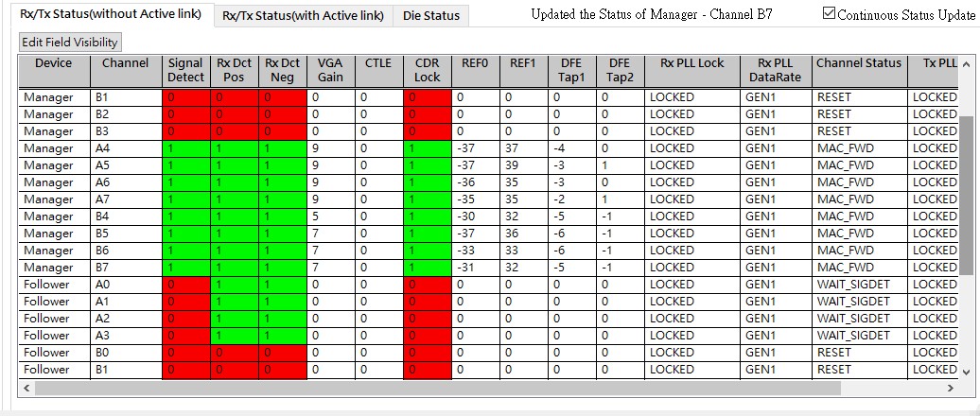Viewport: 980px width, 416px height.
Task: Click the REF0 column header
Action: tap(476, 71)
